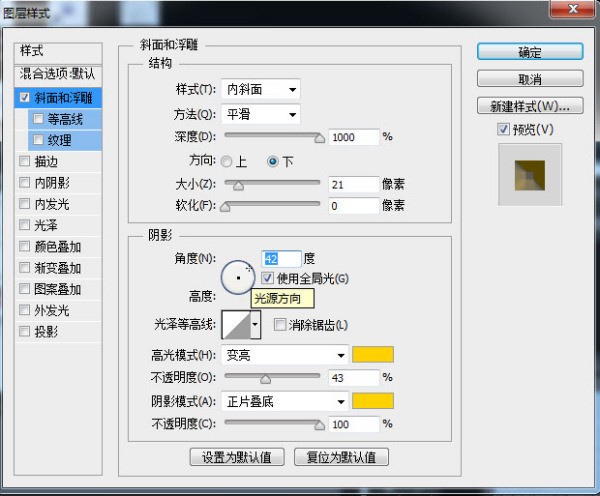600x496 pixels.
Task: Click the 新建样式 button
Action: pos(529,105)
